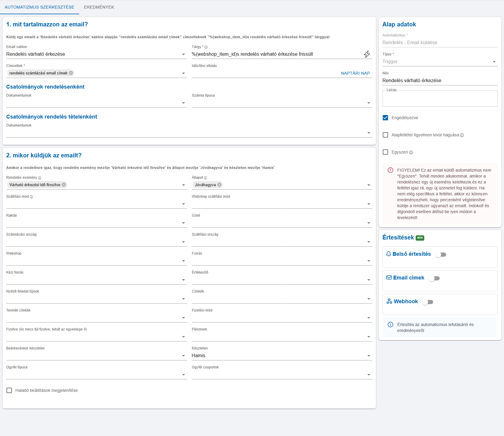Viewport: 504px width, 436px height.
Task: Enable the Webhook toggle switch
Action: pos(428,302)
